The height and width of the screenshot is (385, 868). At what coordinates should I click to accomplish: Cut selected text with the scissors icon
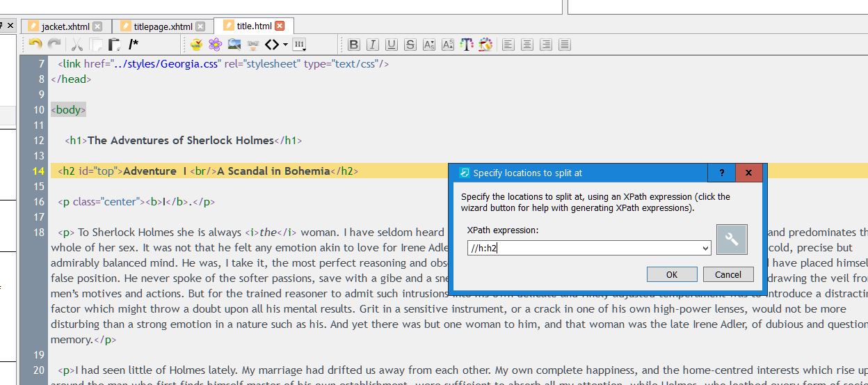[x=77, y=45]
